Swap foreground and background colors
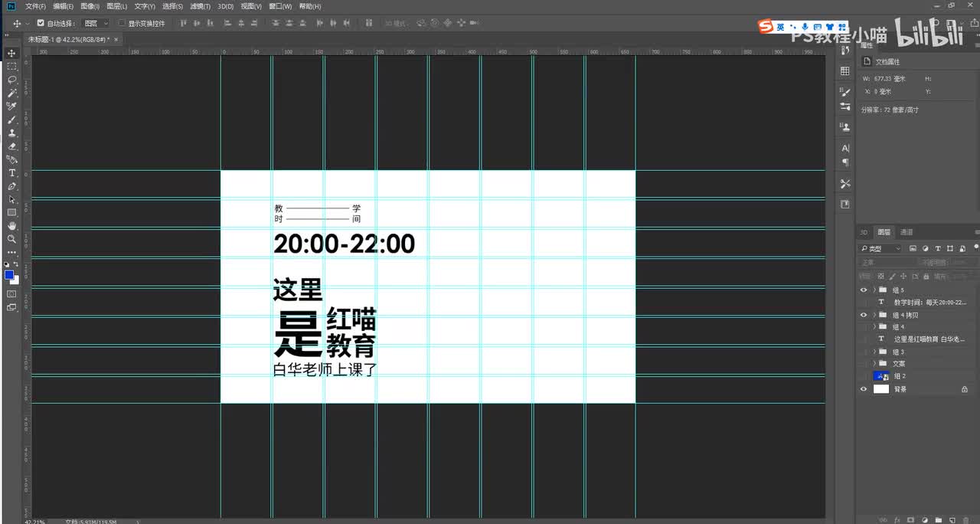980x524 pixels. (x=16, y=264)
